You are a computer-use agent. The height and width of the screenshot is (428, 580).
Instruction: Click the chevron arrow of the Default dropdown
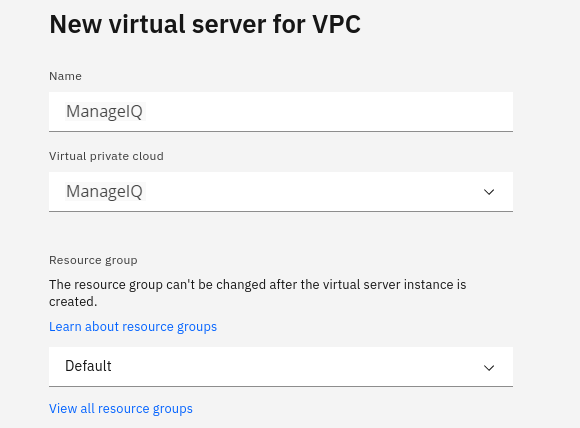489,368
